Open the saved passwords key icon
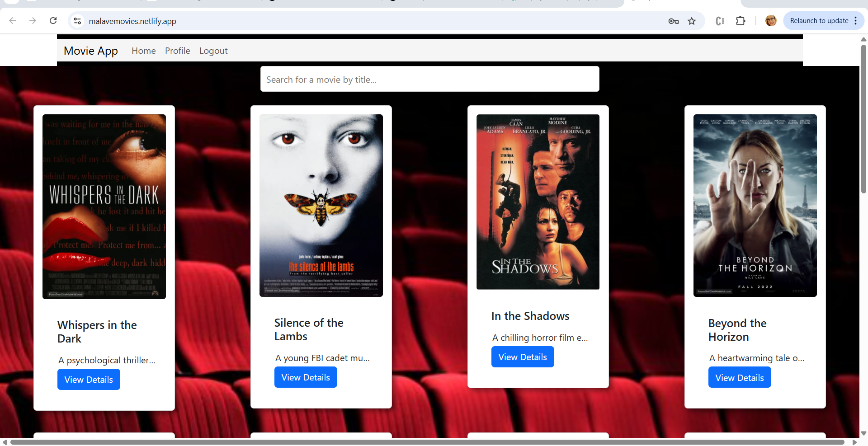The image size is (868, 446). coord(674,21)
